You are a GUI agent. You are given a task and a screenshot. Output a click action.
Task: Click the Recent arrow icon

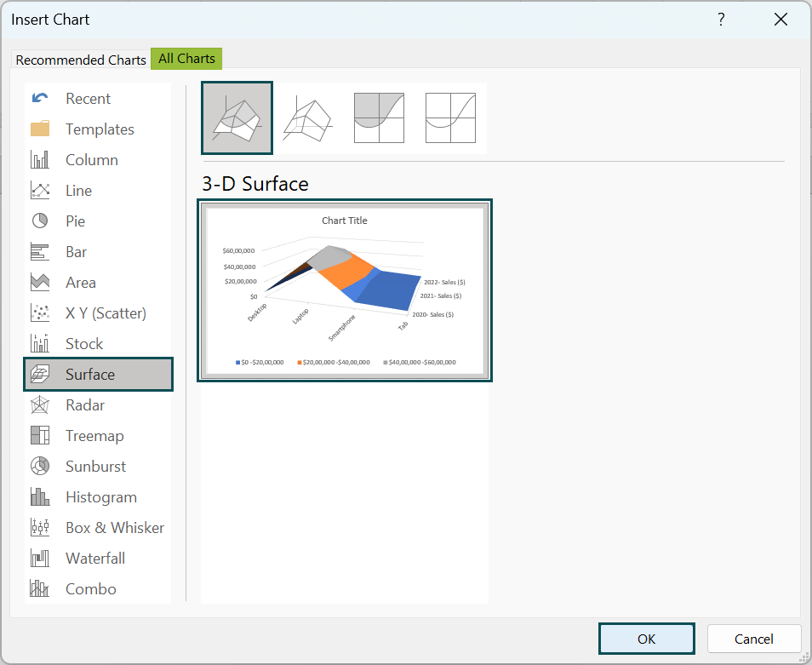click(x=40, y=99)
